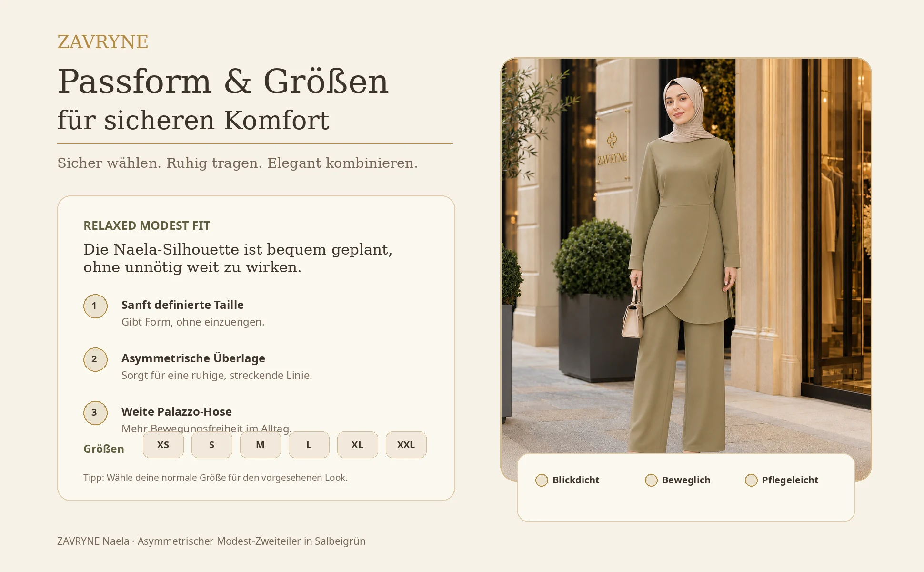Click the ZAVRYNE brand logo text

[103, 42]
